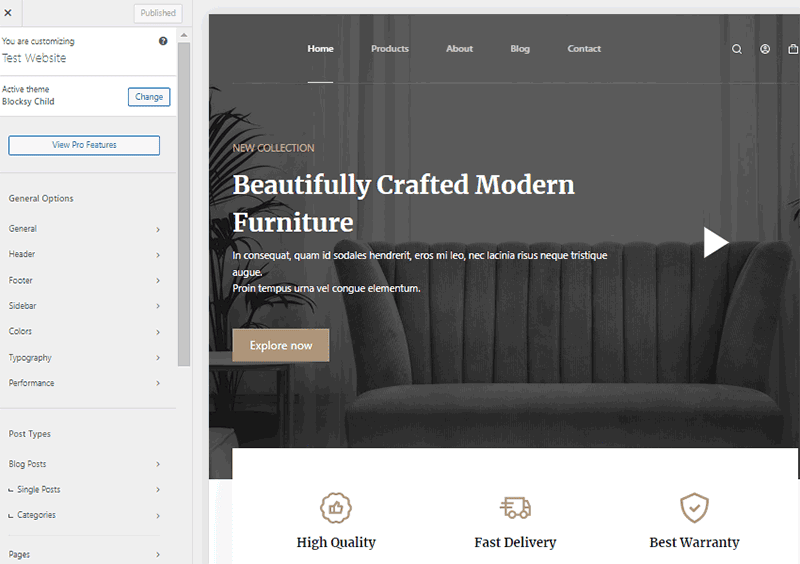
Task: Open the Typography options section
Action: click(x=84, y=357)
